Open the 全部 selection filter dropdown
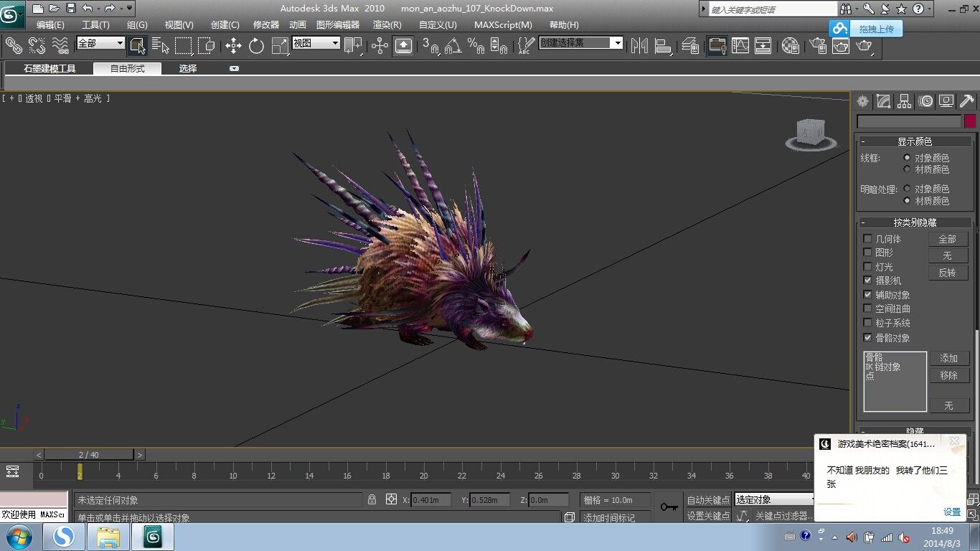980x551 pixels. tap(100, 43)
